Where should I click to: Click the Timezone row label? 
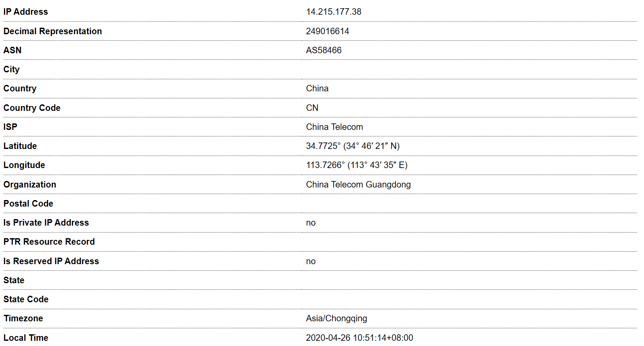point(23,318)
